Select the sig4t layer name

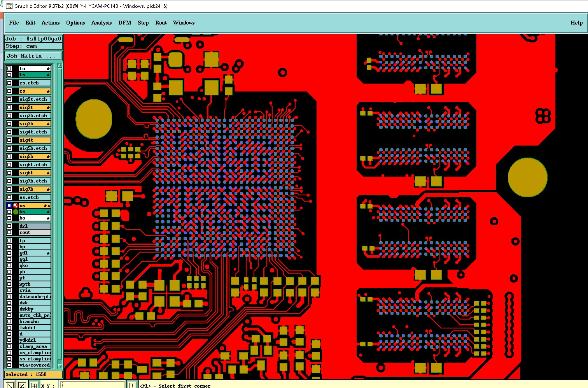(x=35, y=140)
